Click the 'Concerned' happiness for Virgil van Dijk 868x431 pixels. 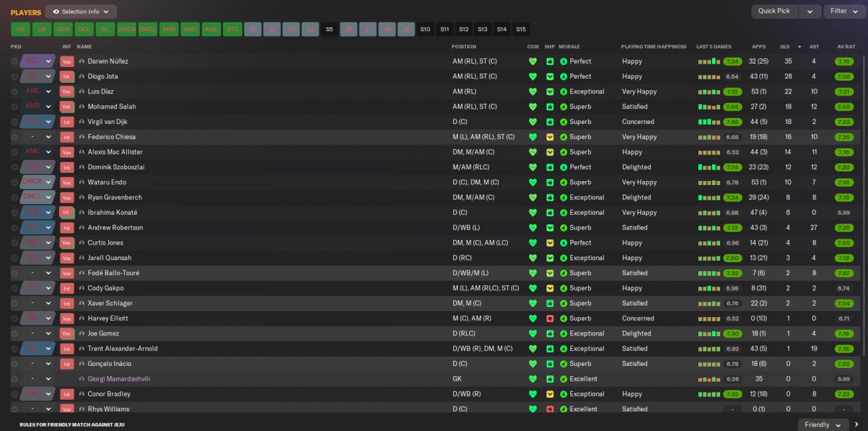coord(638,122)
